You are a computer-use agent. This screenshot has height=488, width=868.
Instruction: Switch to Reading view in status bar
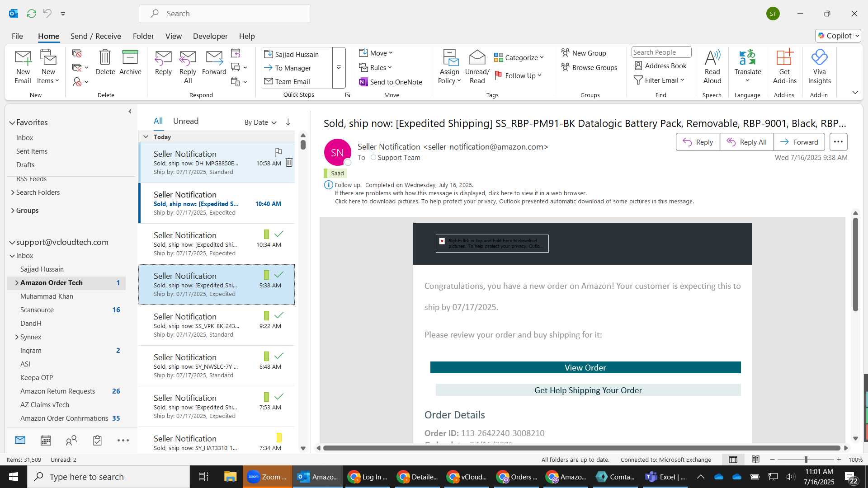(755, 460)
